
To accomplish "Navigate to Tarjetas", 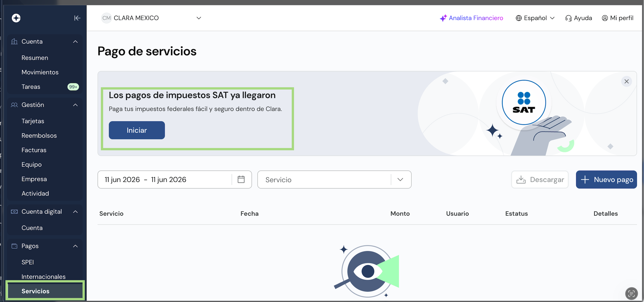I will click(33, 121).
